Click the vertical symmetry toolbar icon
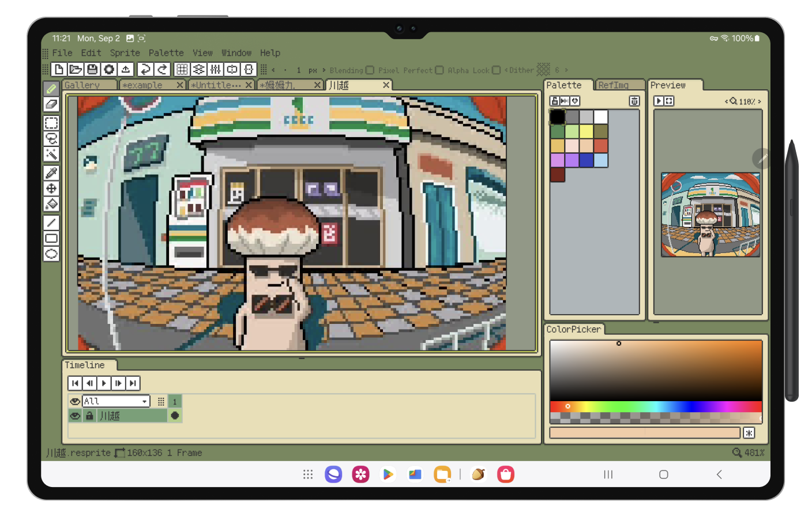The height and width of the screenshot is (517, 812). 249,69
